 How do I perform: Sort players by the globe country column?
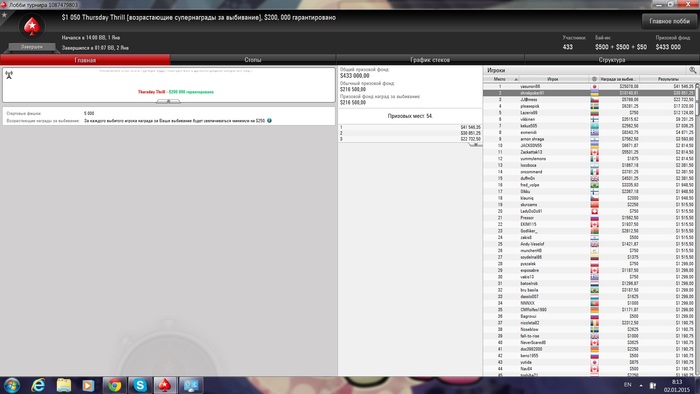point(594,79)
